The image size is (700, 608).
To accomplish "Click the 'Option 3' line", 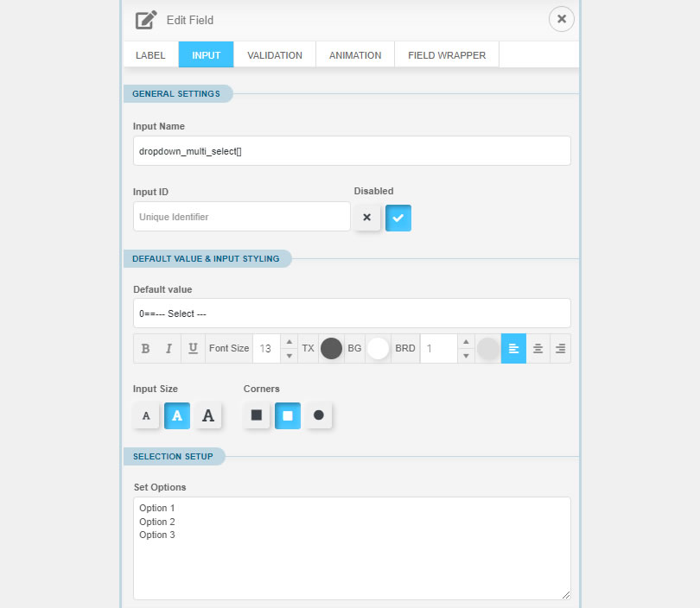I will click(156, 535).
